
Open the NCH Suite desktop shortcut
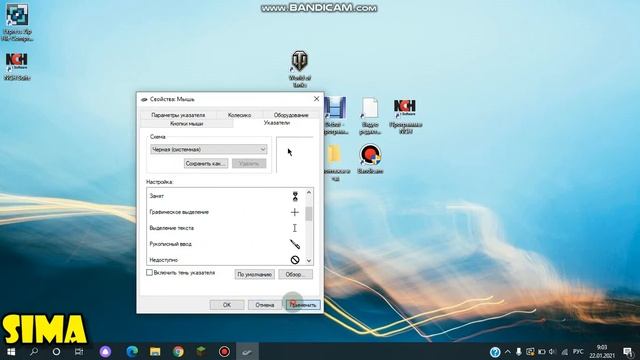[17, 66]
